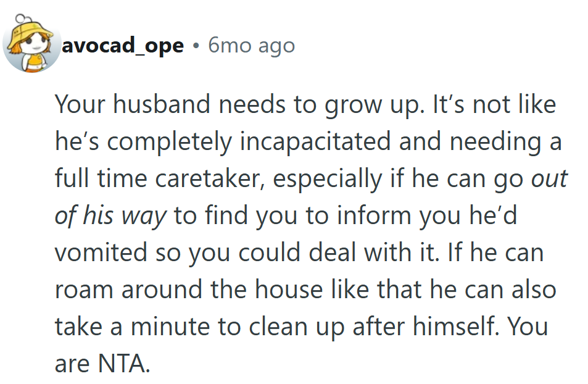This screenshot has height=384, width=588.
Task: Click the italic text 'out'
Action: click(x=549, y=178)
